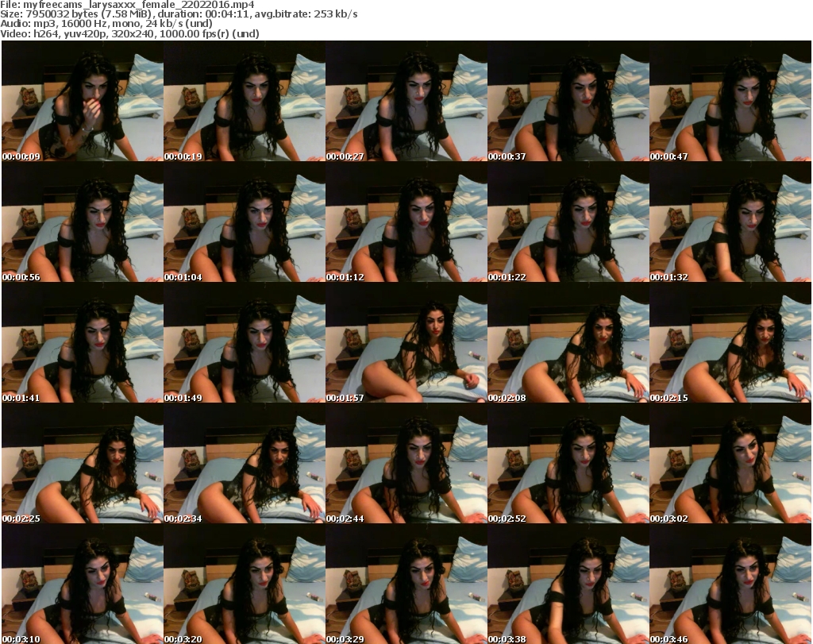The width and height of the screenshot is (813, 644).
Task: Click the thumbnail frame stamped 00:01:04
Action: [x=245, y=222]
